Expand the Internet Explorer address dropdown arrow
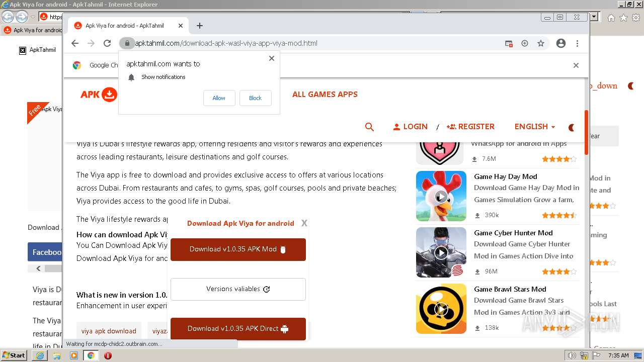The width and height of the screenshot is (644, 362). (594, 17)
